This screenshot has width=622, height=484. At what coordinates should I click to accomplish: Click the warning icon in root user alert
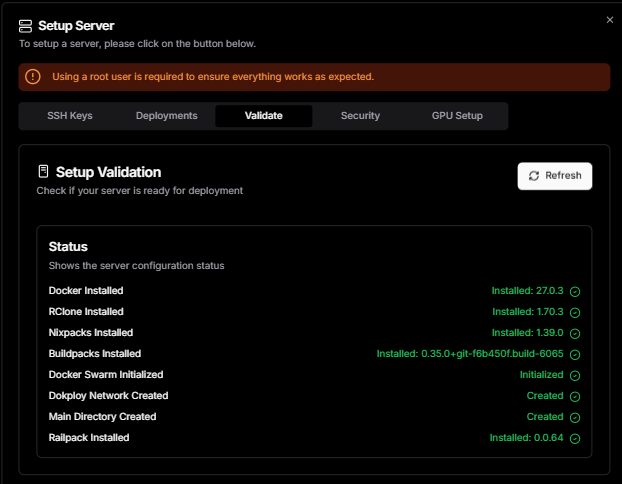[x=33, y=77]
